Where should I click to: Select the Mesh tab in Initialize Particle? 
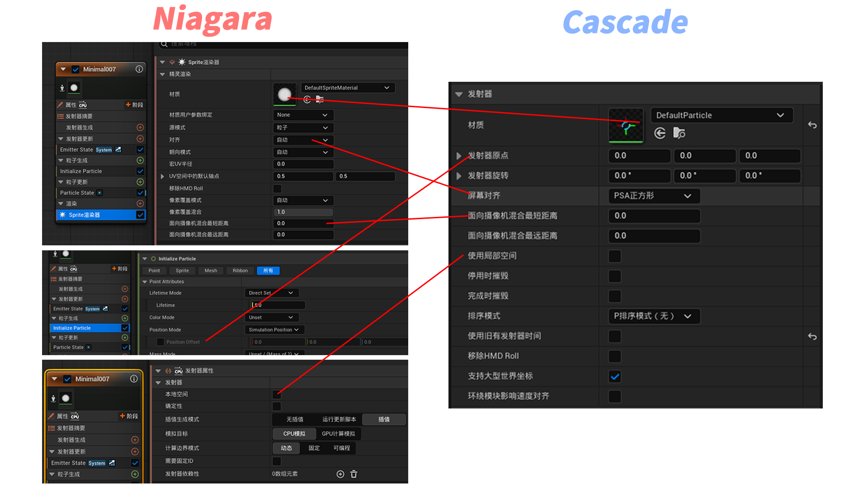pyautogui.click(x=211, y=271)
